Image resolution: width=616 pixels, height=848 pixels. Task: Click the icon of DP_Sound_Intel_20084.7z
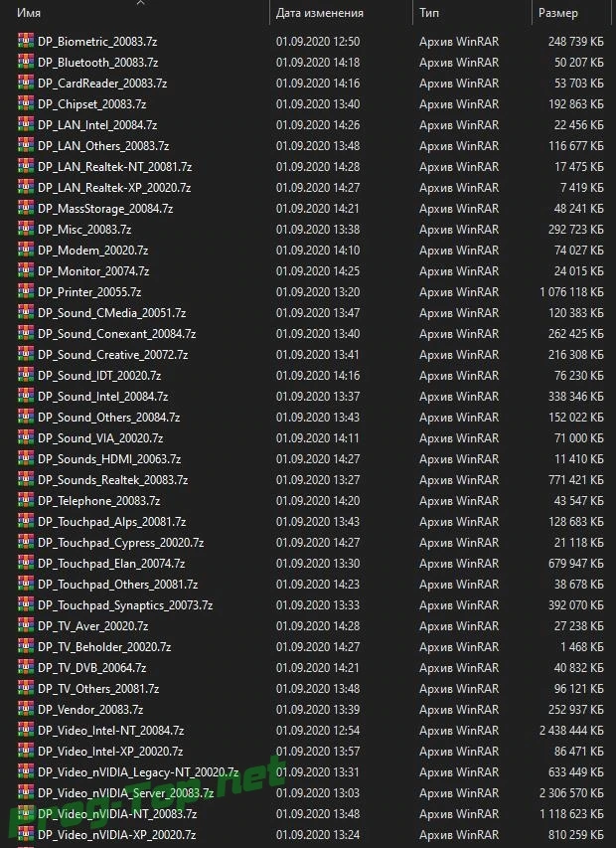click(x=26, y=397)
